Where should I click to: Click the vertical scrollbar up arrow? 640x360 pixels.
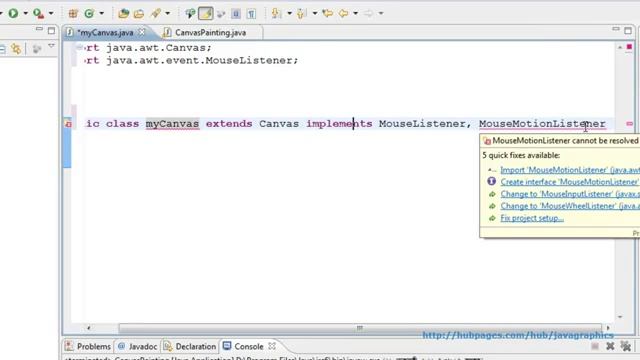pyautogui.click(x=620, y=47)
